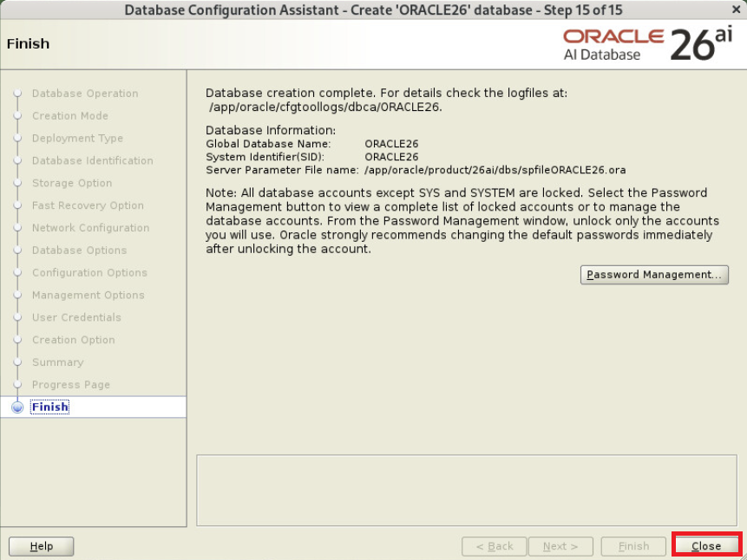Select the Database Operation step

tap(85, 94)
